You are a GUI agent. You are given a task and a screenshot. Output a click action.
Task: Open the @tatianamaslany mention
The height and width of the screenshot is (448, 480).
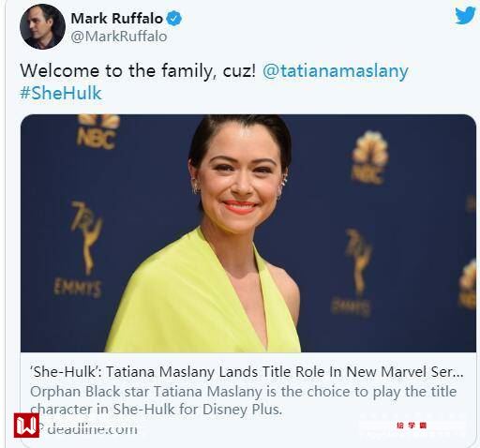(x=336, y=70)
